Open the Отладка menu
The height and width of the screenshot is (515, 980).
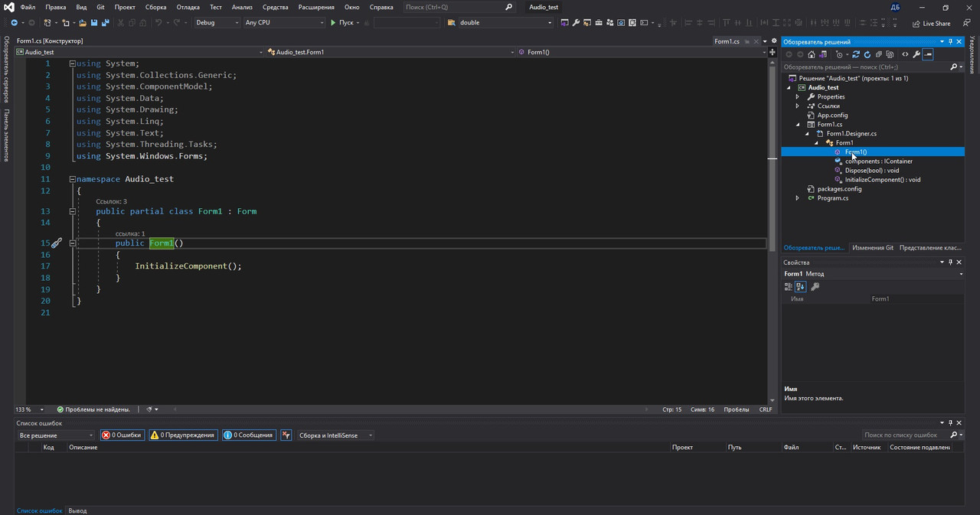[x=188, y=7]
